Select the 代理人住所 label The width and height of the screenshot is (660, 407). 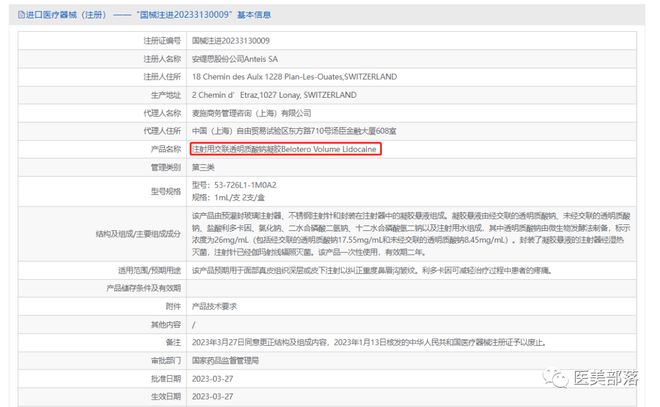pyautogui.click(x=162, y=131)
